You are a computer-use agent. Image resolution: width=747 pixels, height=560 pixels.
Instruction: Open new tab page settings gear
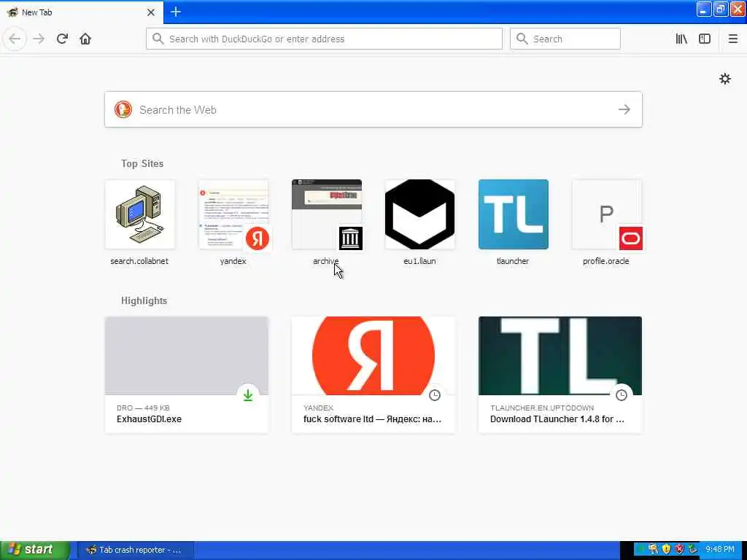(x=725, y=79)
